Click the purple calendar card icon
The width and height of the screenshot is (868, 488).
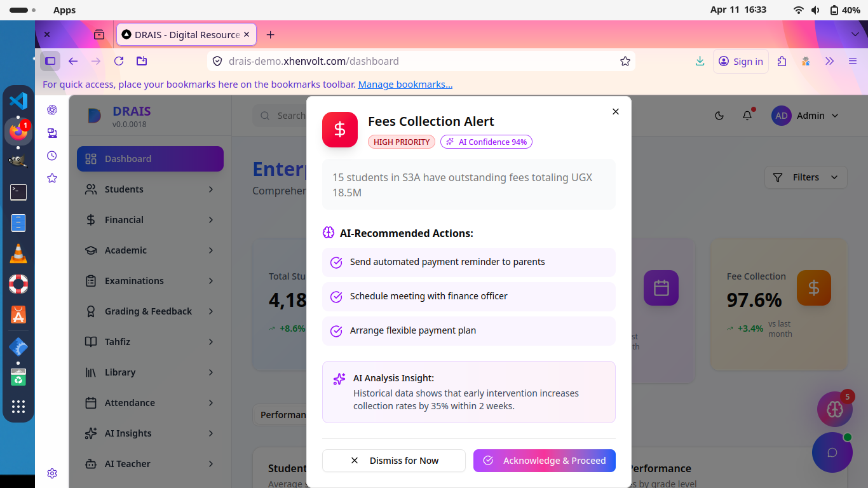pos(661,288)
